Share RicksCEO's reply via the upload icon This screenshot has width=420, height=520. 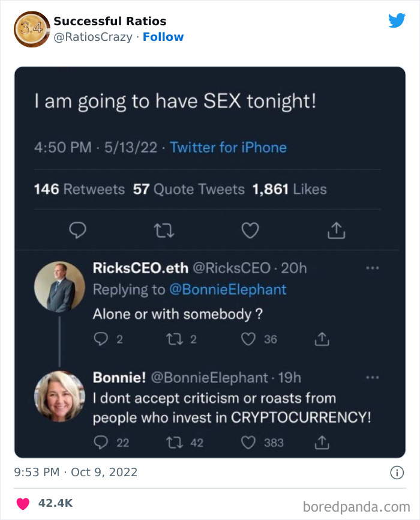(322, 339)
